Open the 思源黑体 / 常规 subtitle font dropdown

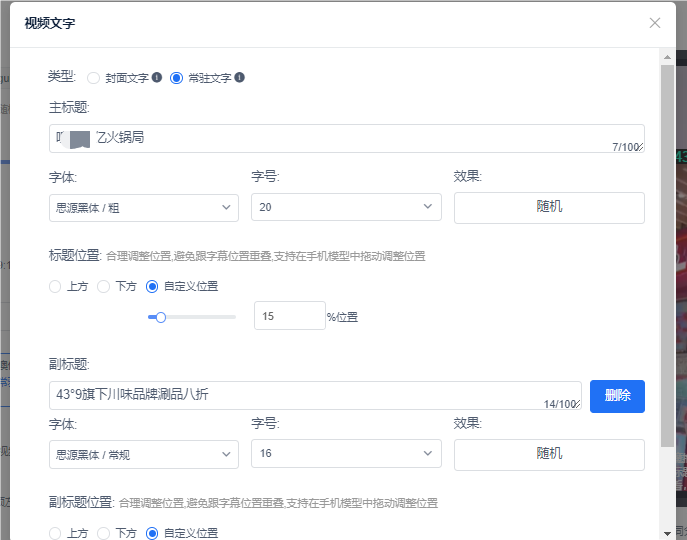(x=143, y=454)
